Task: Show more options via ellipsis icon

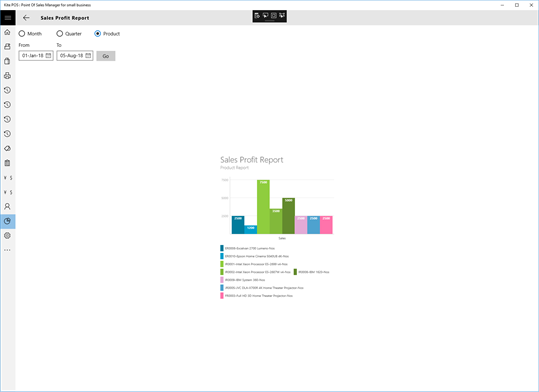Action: click(x=7, y=250)
